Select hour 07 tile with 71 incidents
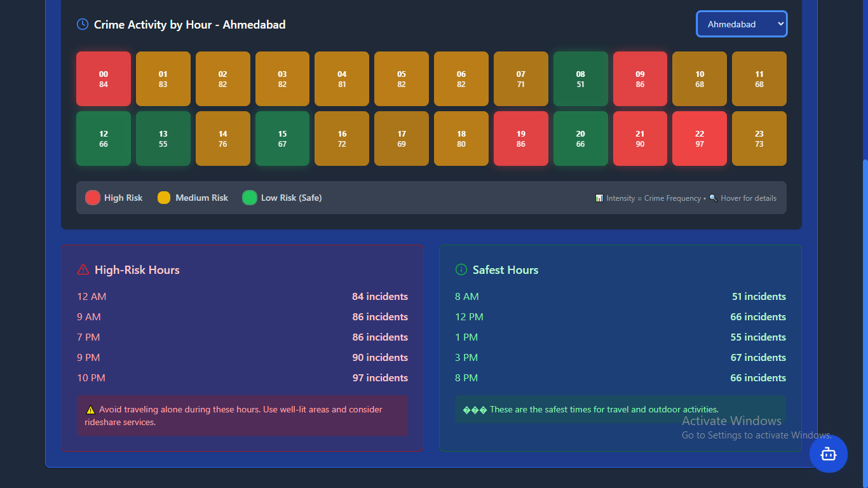This screenshot has width=868, height=488. tap(521, 79)
